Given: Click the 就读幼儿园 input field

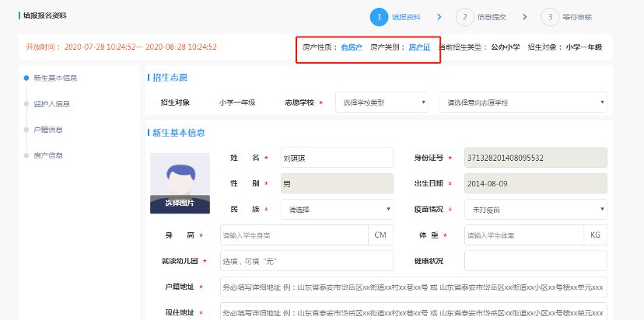Looking at the screenshot, I should pyautogui.click(x=306, y=260).
